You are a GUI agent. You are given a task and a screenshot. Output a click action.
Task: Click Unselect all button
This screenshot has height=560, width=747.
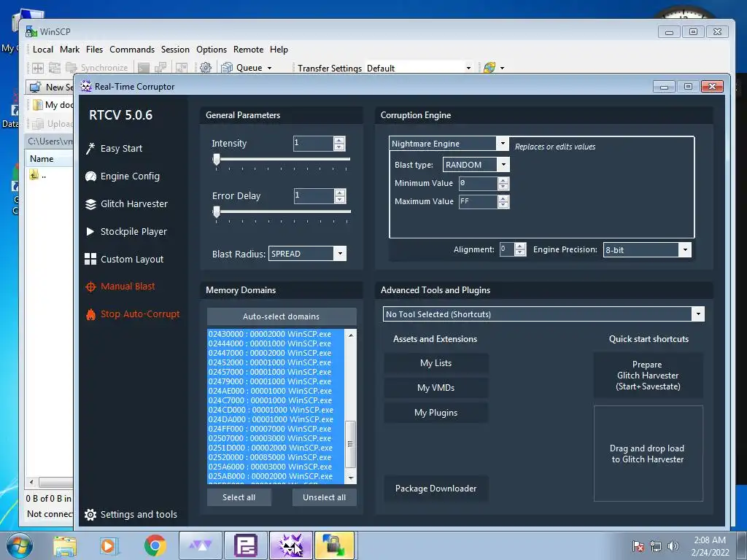[x=325, y=497]
